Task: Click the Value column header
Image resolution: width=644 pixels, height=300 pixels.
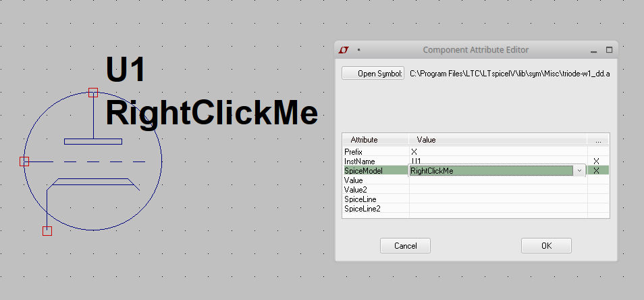Action: (x=498, y=140)
